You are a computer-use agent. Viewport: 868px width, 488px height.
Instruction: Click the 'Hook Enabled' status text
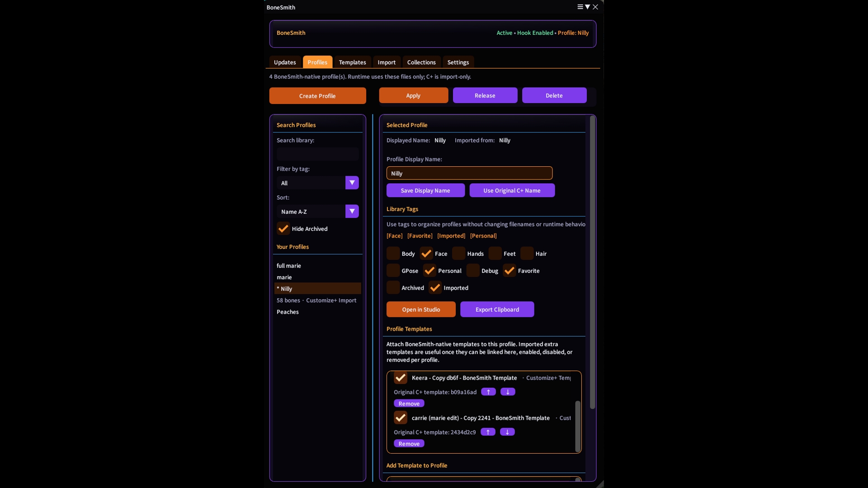click(535, 33)
